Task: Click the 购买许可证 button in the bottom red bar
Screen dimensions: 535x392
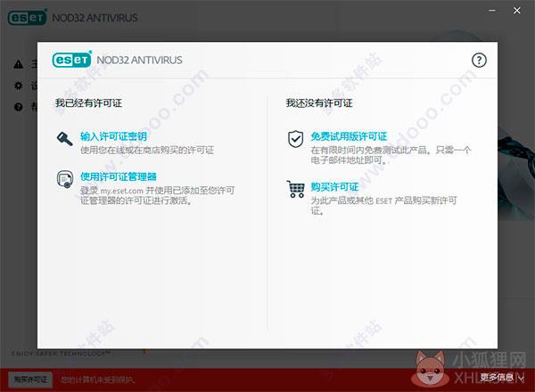Action: click(30, 380)
